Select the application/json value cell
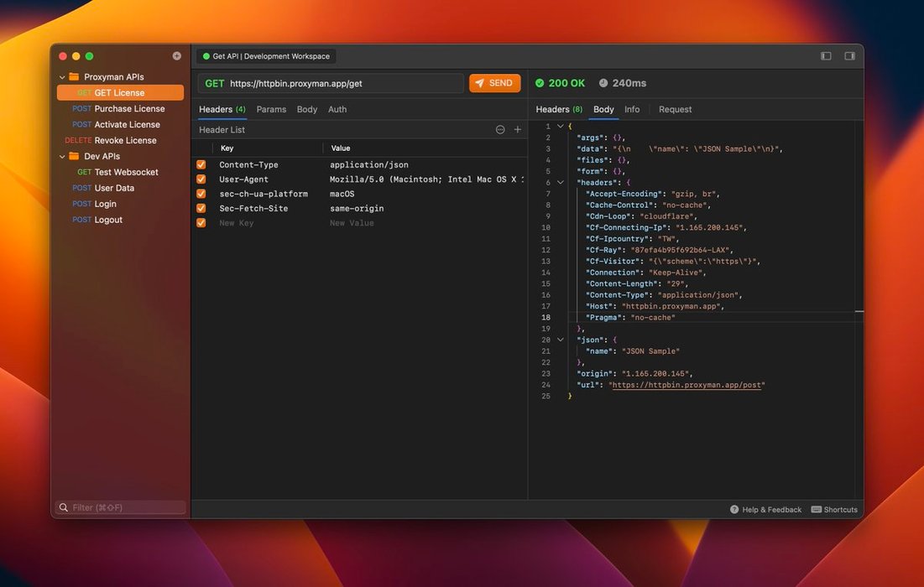The width and height of the screenshot is (924, 587). point(369,165)
